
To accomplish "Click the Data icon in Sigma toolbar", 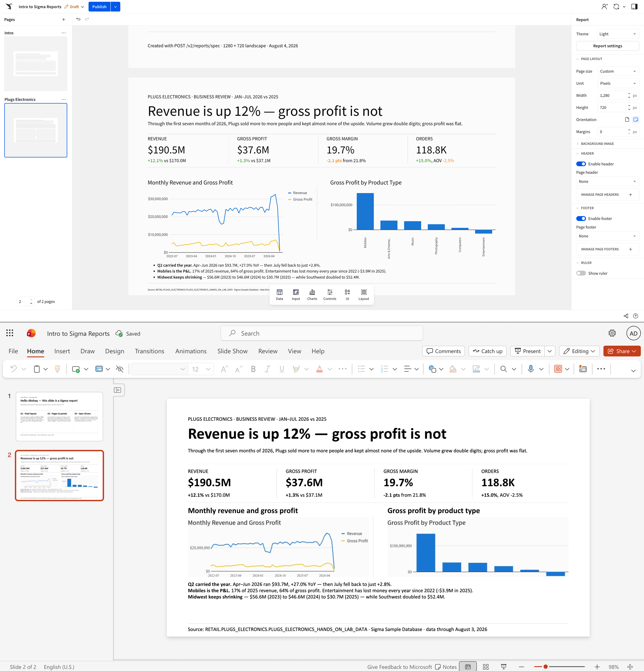I will (279, 294).
